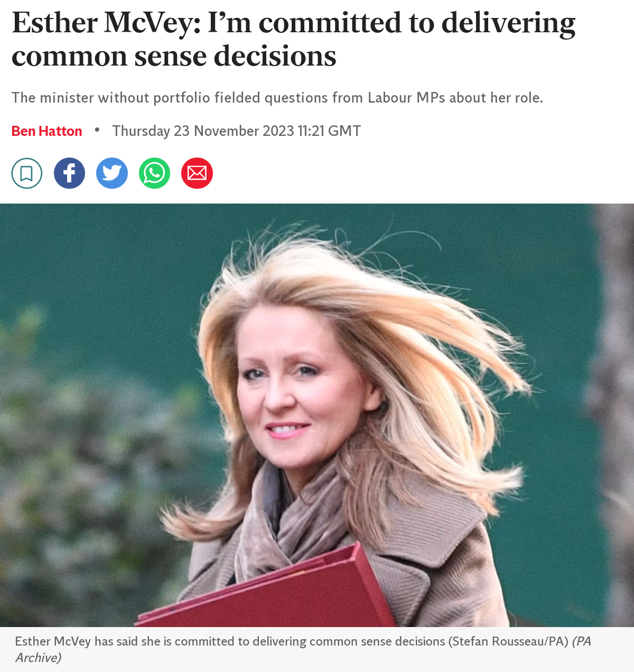This screenshot has height=672, width=634.
Task: Click the Esther McVey headline text
Action: point(293,39)
